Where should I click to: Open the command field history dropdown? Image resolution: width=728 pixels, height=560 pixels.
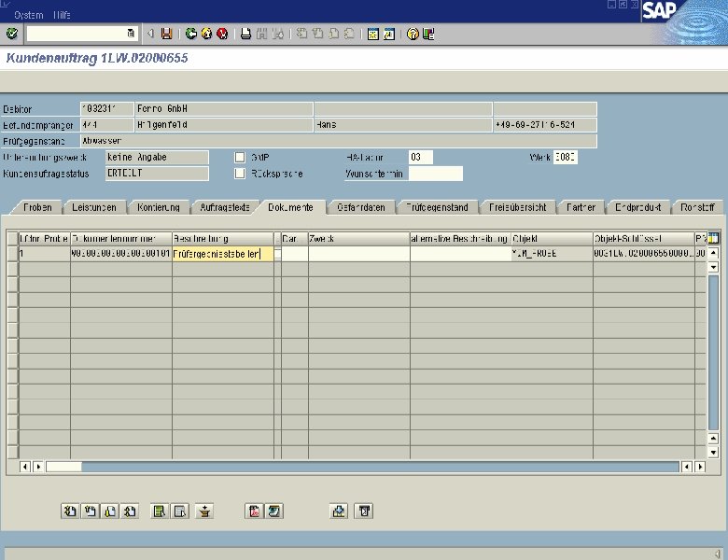[x=131, y=34]
